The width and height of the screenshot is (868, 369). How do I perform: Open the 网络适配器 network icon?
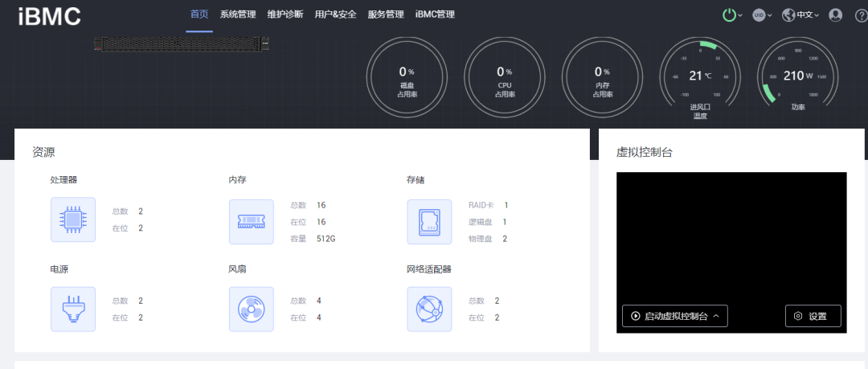429,310
